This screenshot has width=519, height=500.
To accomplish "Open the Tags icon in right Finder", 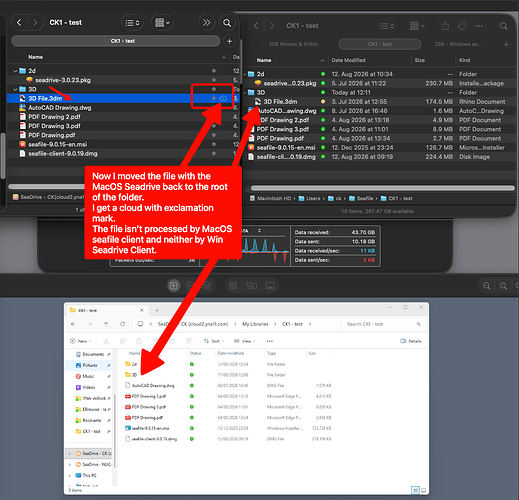I will click(x=462, y=26).
